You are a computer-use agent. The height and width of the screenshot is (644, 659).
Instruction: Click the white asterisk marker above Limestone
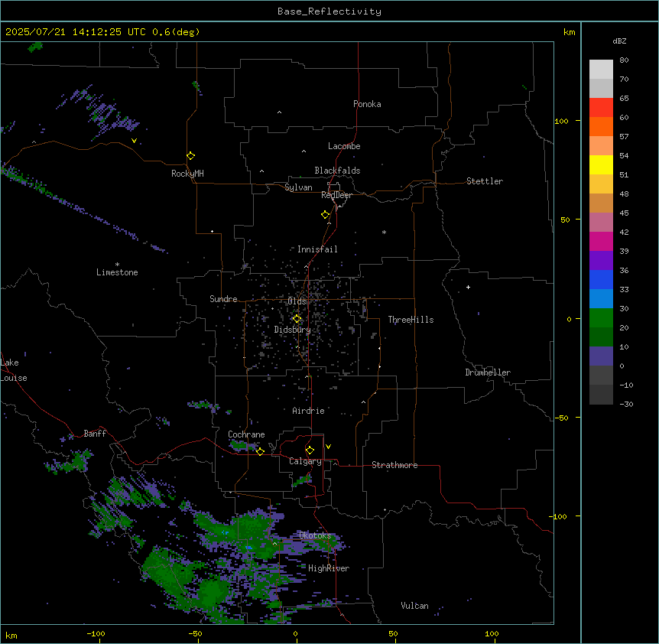(117, 265)
